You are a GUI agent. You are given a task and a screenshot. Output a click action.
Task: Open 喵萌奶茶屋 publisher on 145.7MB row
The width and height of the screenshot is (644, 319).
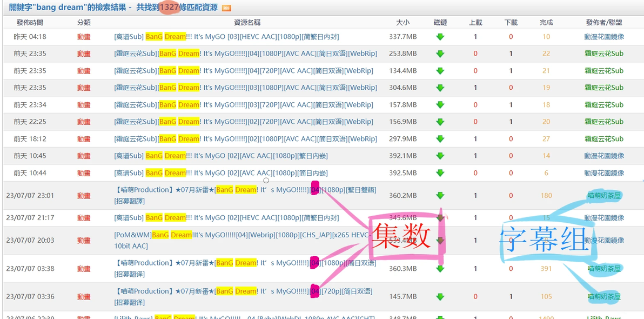pyautogui.click(x=604, y=296)
